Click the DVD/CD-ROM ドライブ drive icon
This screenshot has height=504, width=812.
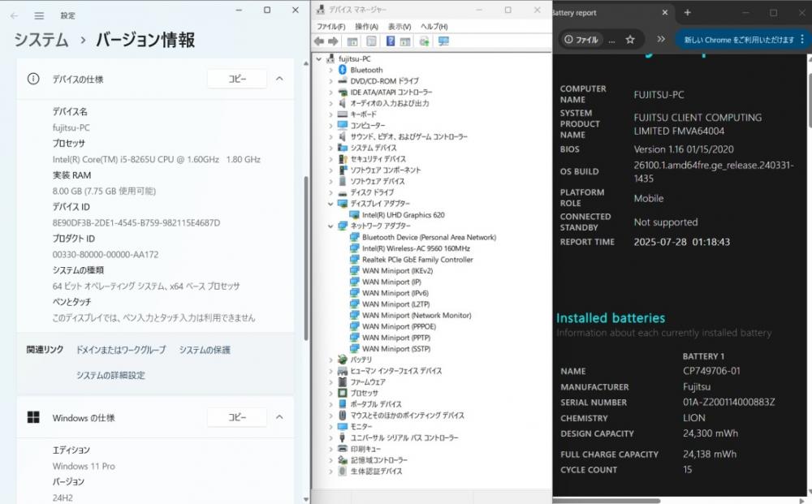(343, 81)
